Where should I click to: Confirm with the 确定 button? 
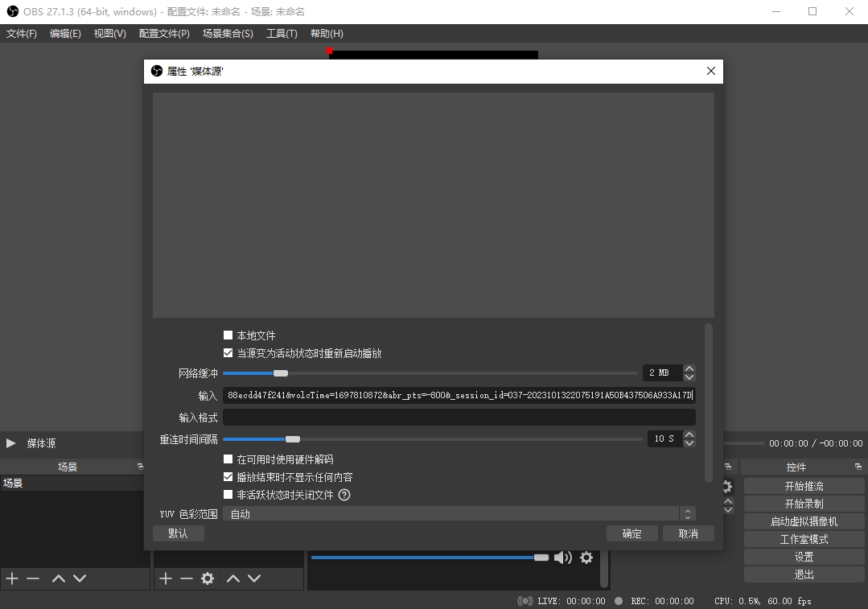tap(631, 533)
